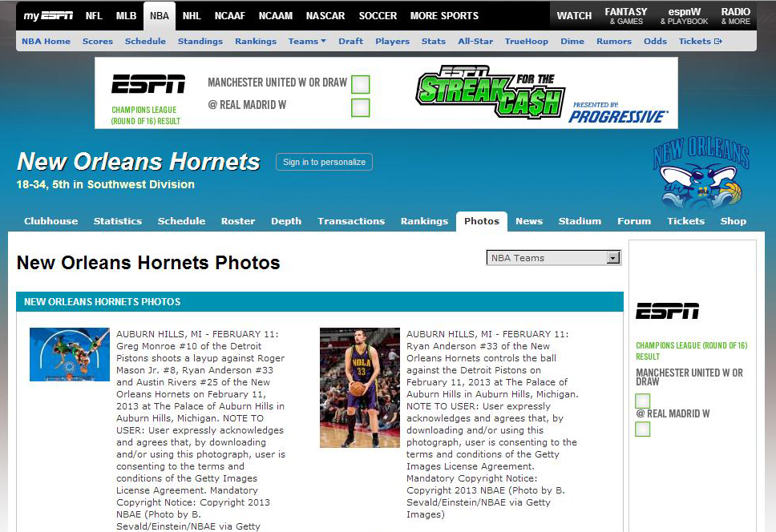Click the myESPN logo in top bar
This screenshot has width=776, height=532.
click(49, 15)
